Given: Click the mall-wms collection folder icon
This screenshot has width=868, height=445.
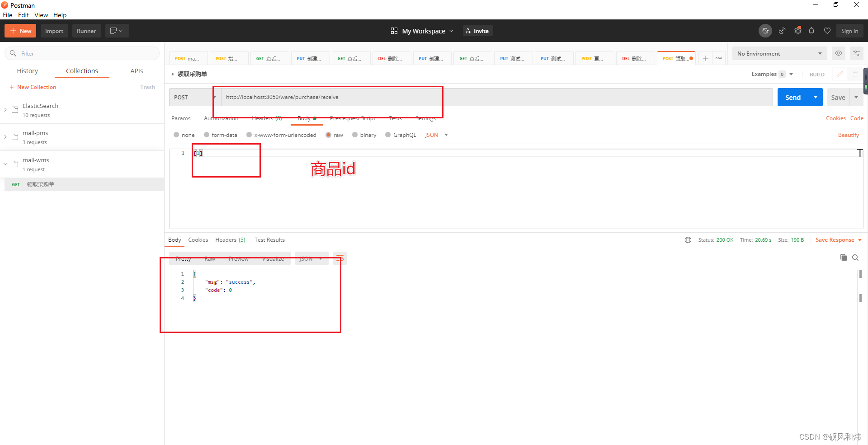Looking at the screenshot, I should [15, 164].
